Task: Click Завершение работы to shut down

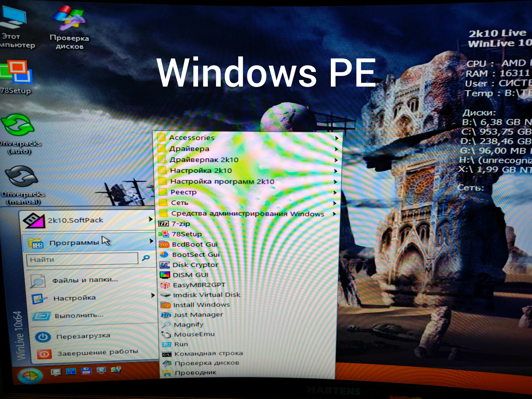Action: (98, 353)
